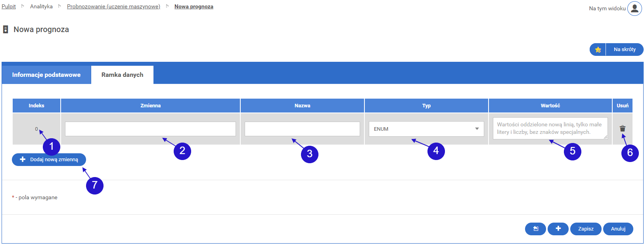644x244 pixels.
Task: Open the Pulpit breadcrumb link
Action: 9,7
